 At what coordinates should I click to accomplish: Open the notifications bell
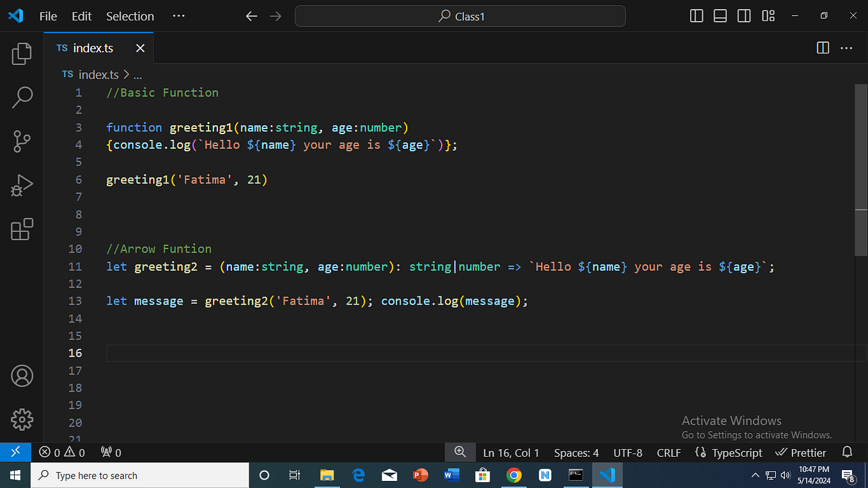(x=847, y=452)
